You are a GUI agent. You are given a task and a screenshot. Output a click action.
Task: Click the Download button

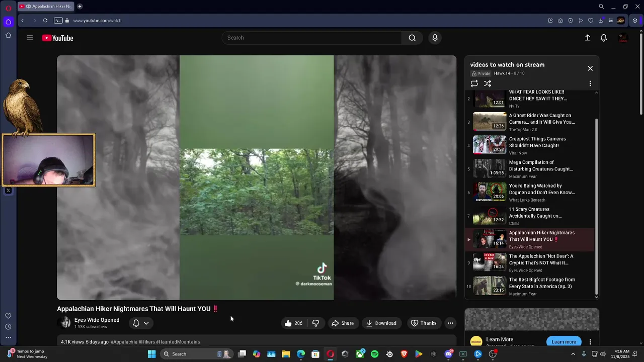pyautogui.click(x=381, y=323)
